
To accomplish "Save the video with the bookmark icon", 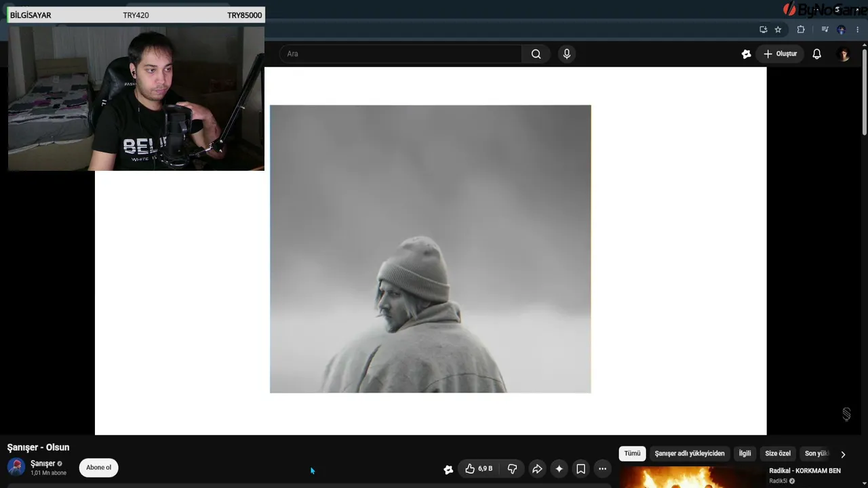I will (x=580, y=469).
